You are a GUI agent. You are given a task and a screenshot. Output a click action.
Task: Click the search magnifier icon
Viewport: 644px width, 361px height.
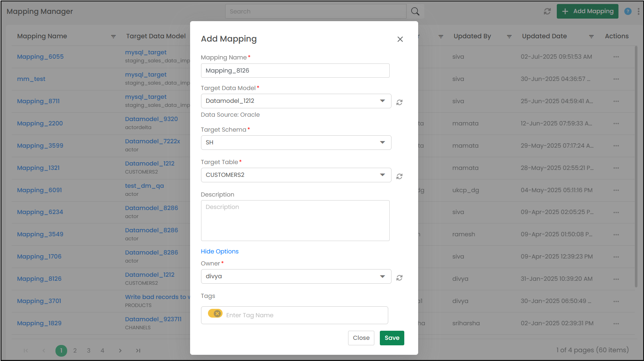click(415, 12)
